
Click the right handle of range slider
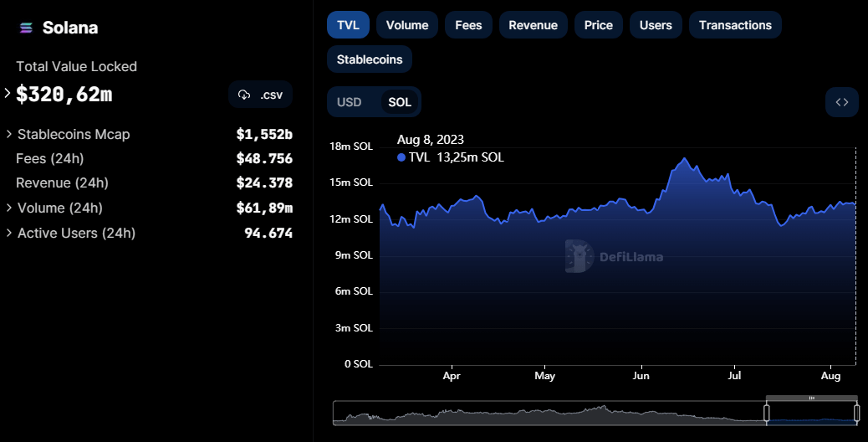click(856, 413)
